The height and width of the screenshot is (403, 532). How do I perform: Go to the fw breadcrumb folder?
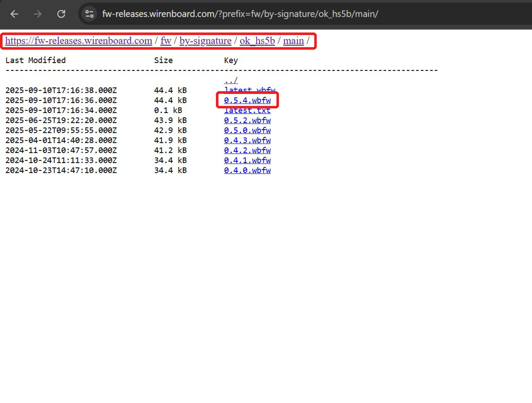(166, 41)
